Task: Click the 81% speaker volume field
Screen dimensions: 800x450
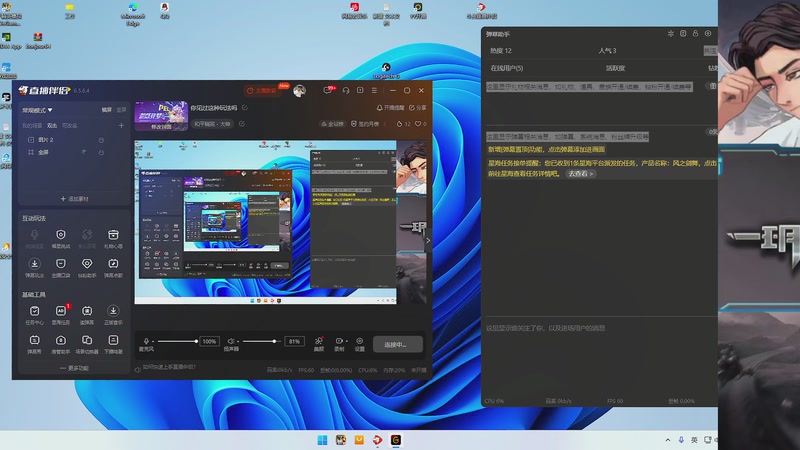Action: 294,341
